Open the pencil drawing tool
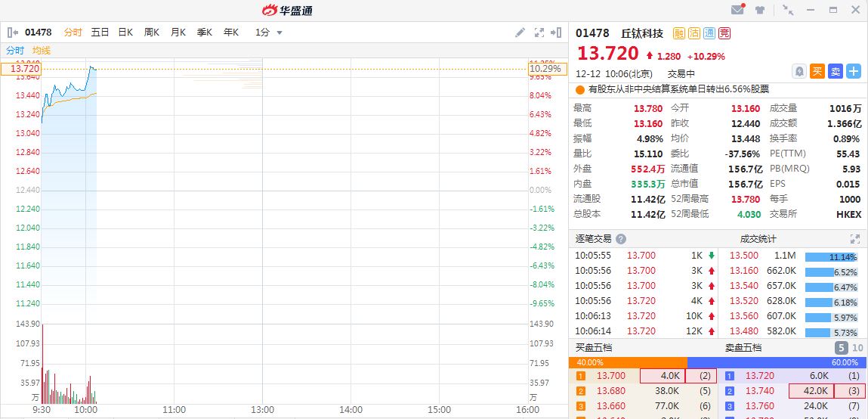 click(x=520, y=33)
